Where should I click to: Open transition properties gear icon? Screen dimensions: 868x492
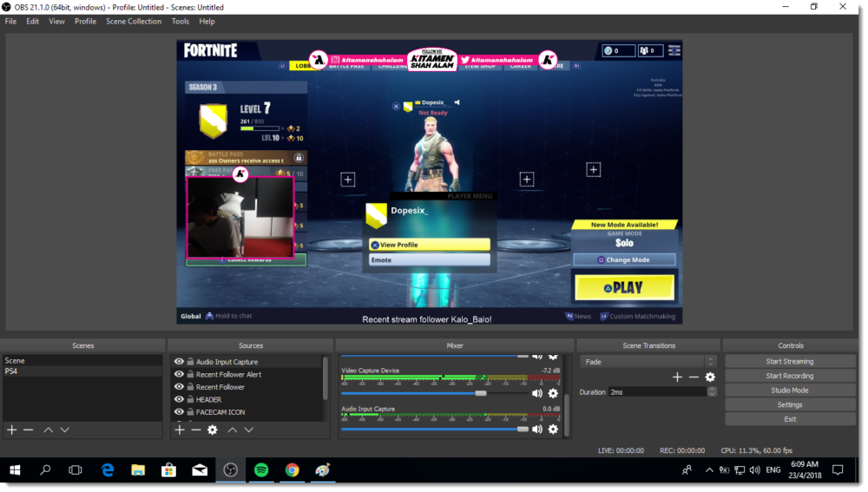[x=710, y=377]
